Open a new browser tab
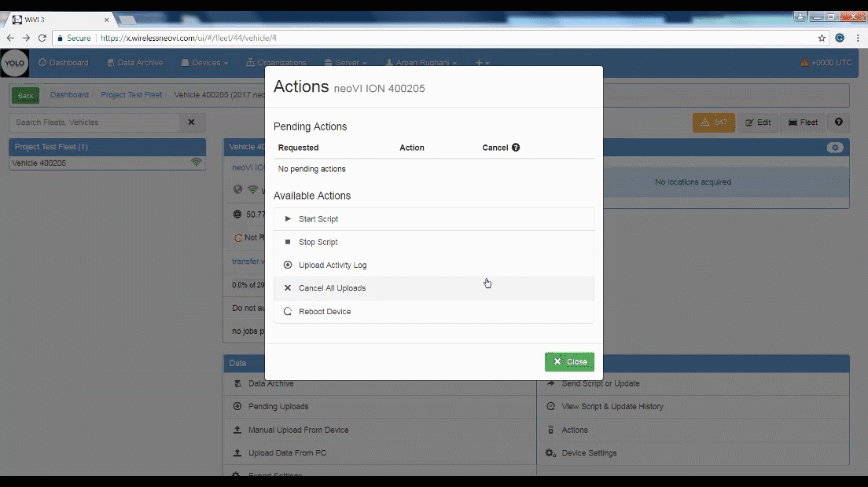This screenshot has height=487, width=868. click(127, 20)
